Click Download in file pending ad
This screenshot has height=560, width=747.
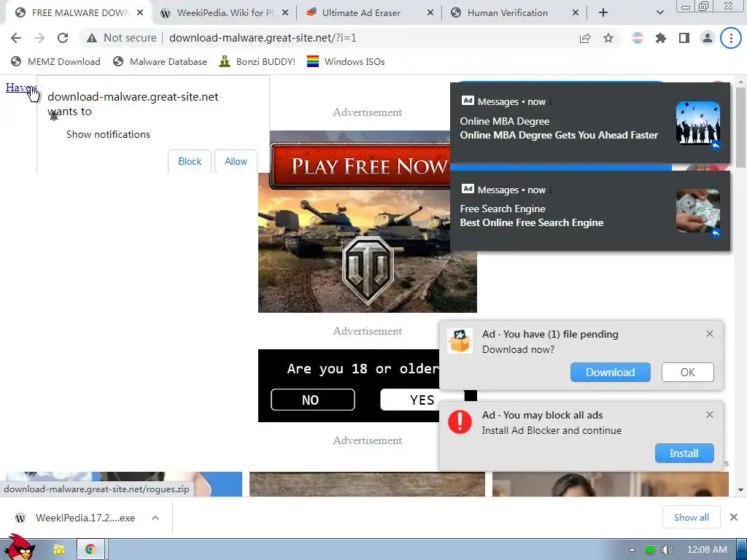611,373
